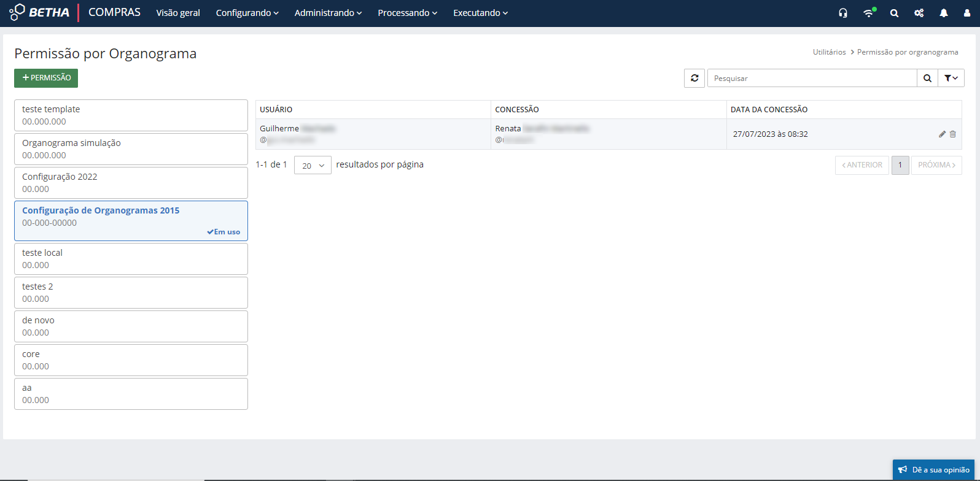Focus the Pesquisar search field

pos(812,78)
